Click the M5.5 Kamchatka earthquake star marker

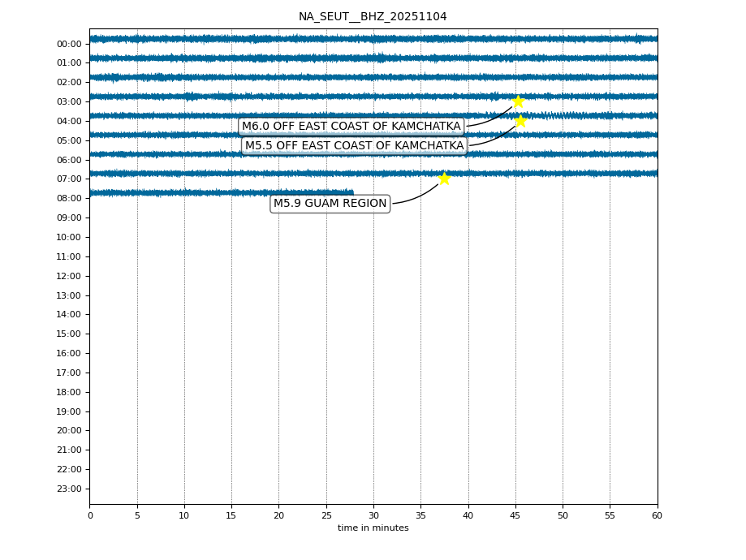pyautogui.click(x=520, y=121)
